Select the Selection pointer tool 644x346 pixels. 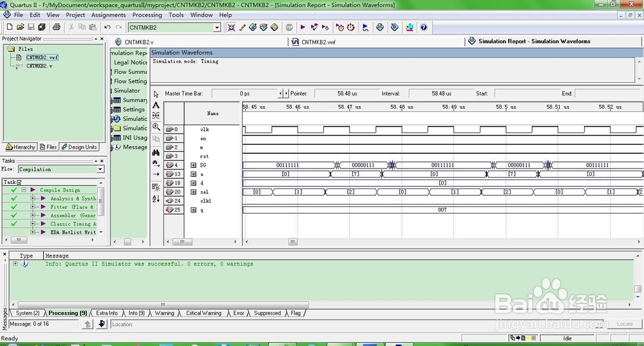click(x=156, y=95)
